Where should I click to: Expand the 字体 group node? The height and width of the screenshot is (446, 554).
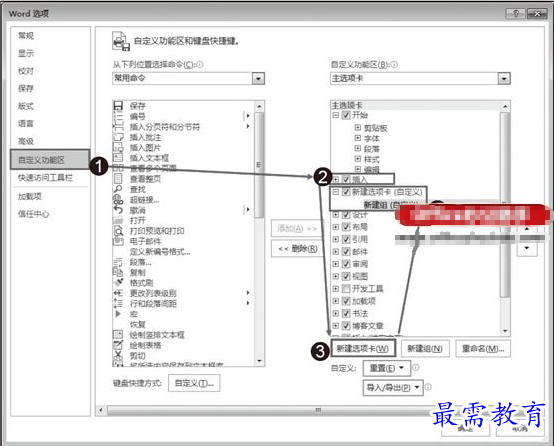pyautogui.click(x=358, y=138)
